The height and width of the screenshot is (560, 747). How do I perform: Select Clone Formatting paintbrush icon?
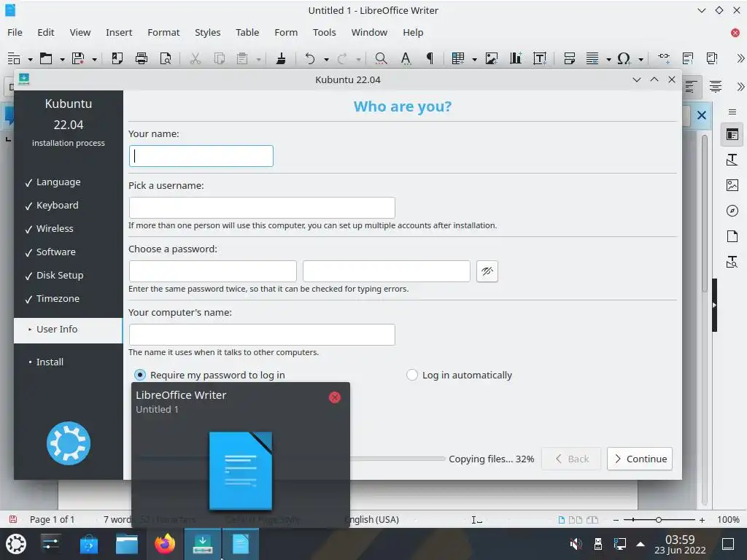click(281, 58)
